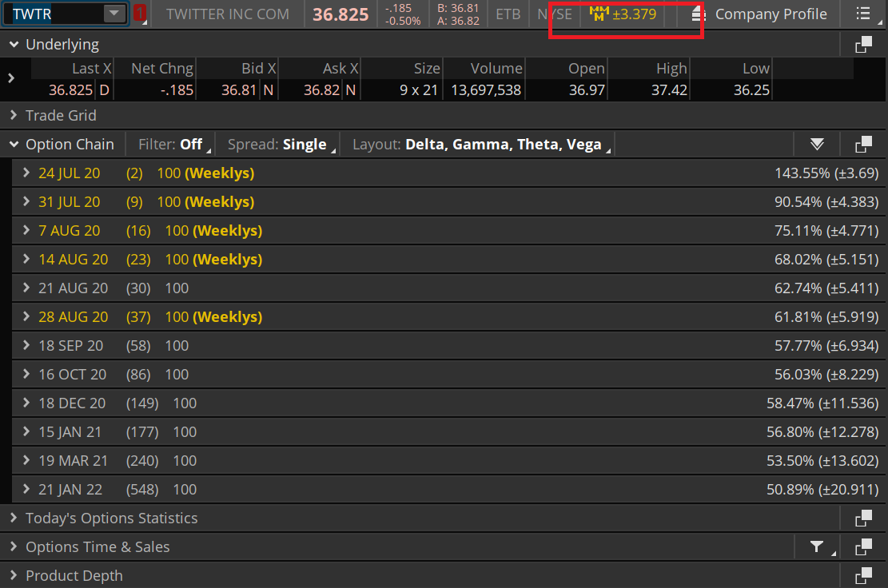Open the Layout dropdown for greeks
Image resolution: width=888 pixels, height=588 pixels.
(481, 145)
